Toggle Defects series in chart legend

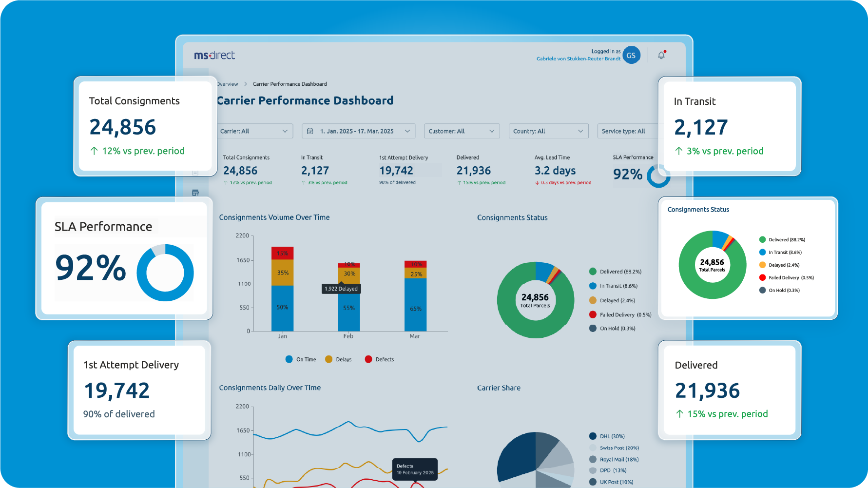(x=379, y=359)
